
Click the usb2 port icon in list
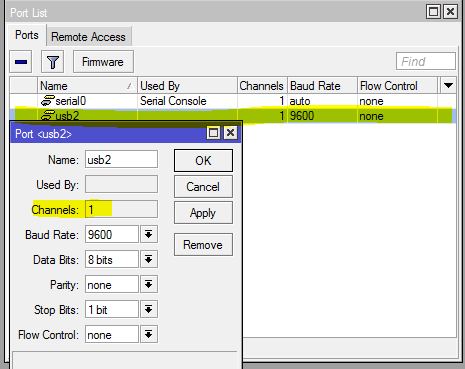tap(47, 115)
